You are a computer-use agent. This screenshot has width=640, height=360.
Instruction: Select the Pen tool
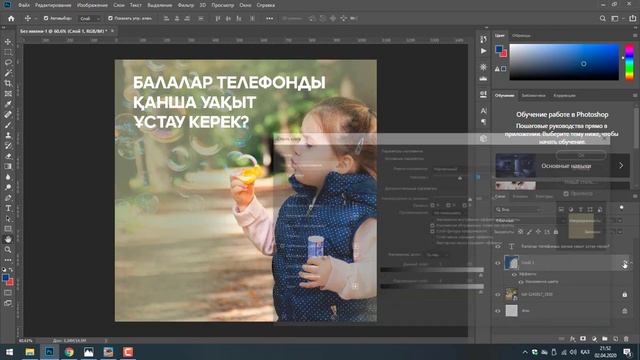click(x=8, y=198)
